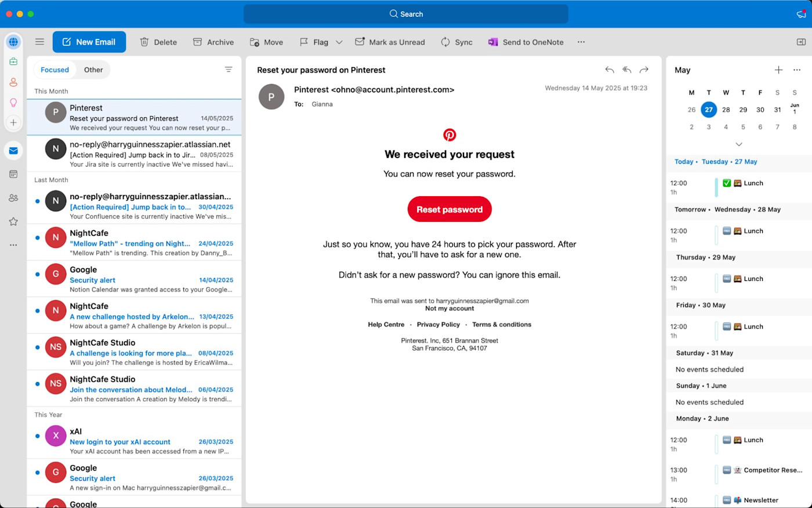Screen dimensions: 812x508
Task: Click the Pinterest logo in the email body
Action: pyautogui.click(x=449, y=135)
